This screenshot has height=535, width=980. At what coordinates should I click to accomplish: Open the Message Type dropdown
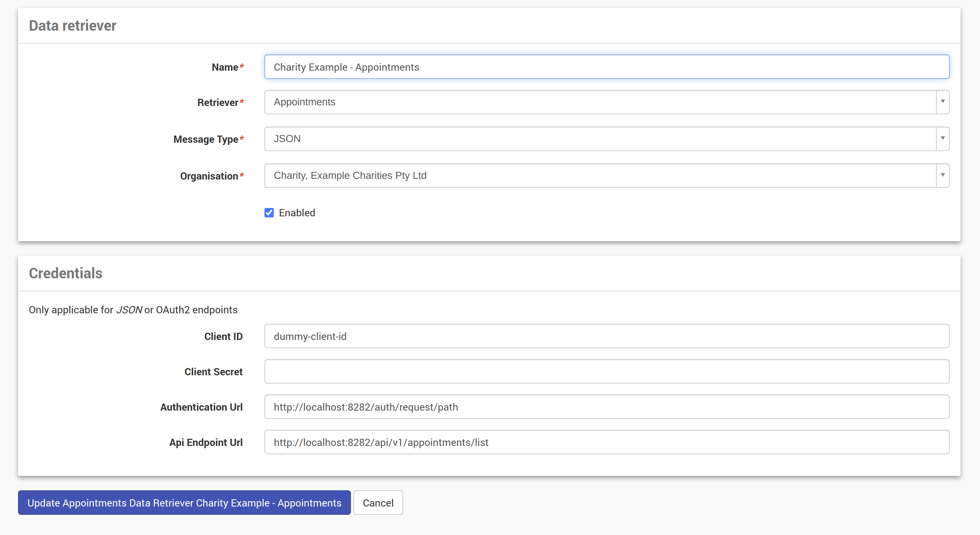pos(600,138)
